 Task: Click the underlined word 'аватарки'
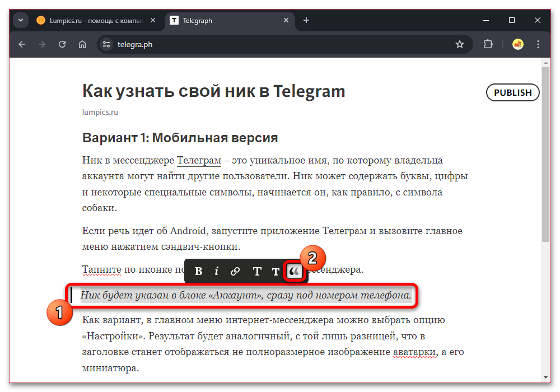tap(414, 352)
